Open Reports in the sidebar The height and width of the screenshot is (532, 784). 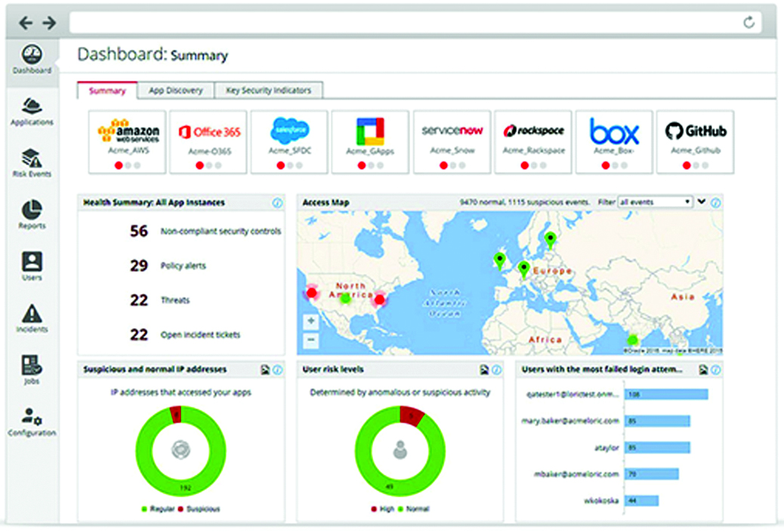[x=32, y=214]
